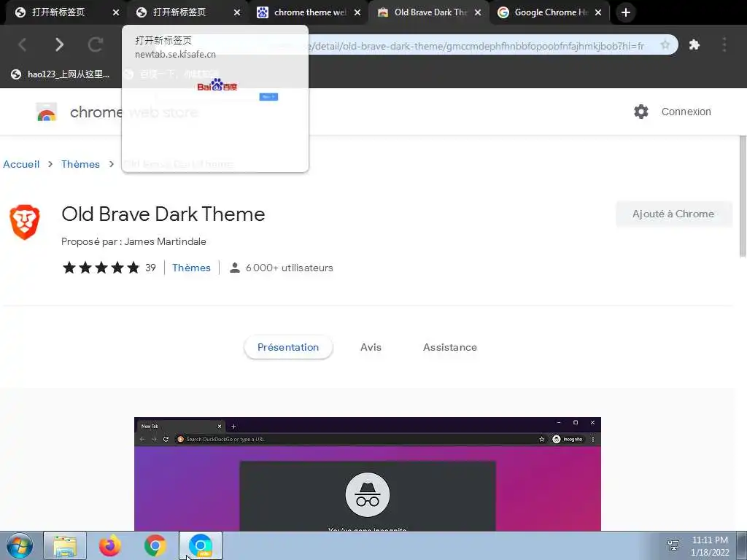This screenshot has width=747, height=560.
Task: Click the 'Old Brave Dark Theme' title
Action: (x=163, y=214)
